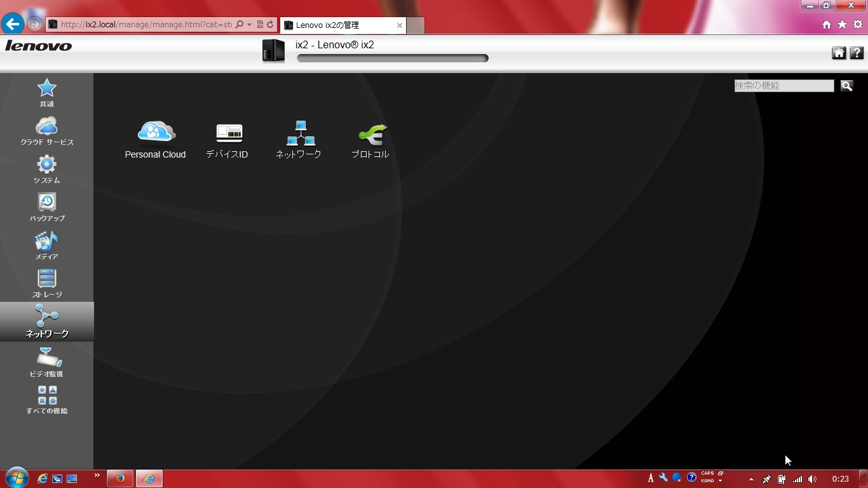Refresh the page via address bar
The height and width of the screenshot is (488, 868).
270,25
